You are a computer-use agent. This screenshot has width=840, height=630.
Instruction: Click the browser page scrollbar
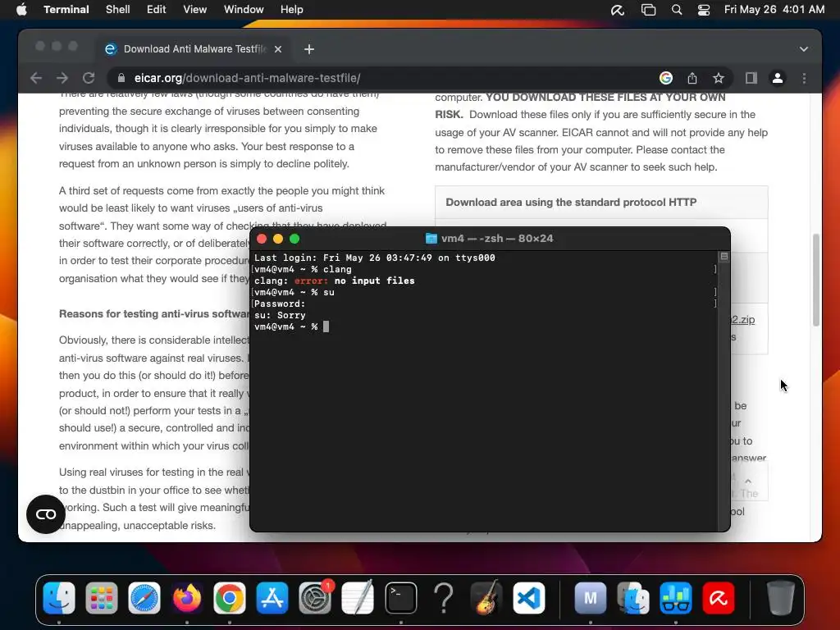pyautogui.click(x=816, y=280)
